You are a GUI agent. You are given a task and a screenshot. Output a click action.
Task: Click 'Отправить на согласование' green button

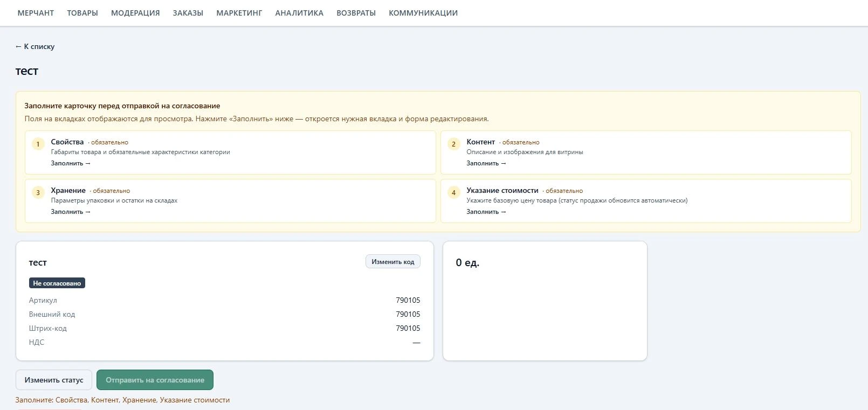pos(155,380)
